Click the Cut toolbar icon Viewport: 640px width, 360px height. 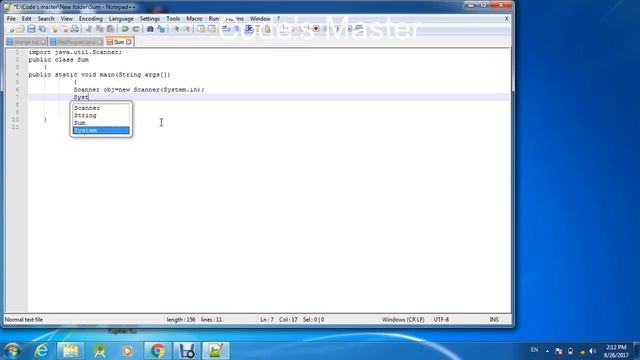(x=89, y=29)
